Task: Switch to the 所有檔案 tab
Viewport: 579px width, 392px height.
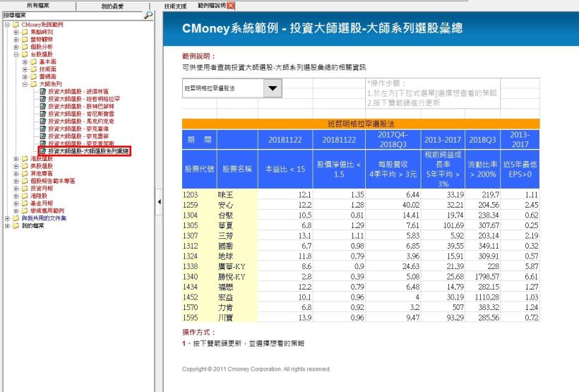Action: (37, 6)
